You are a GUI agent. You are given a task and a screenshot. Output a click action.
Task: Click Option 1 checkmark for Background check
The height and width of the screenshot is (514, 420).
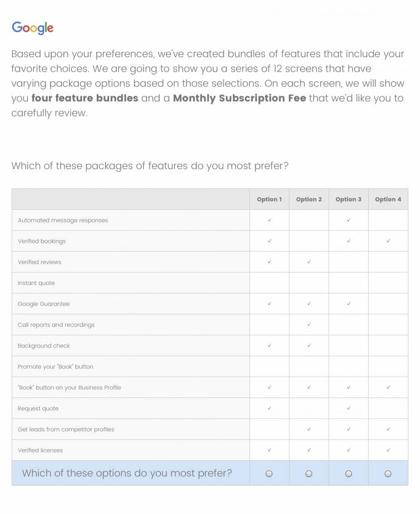(269, 345)
